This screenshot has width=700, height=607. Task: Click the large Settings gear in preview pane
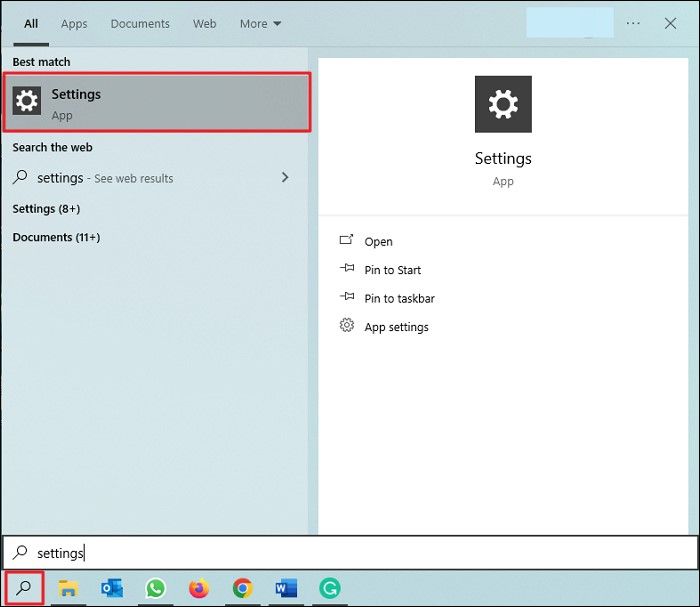click(503, 104)
